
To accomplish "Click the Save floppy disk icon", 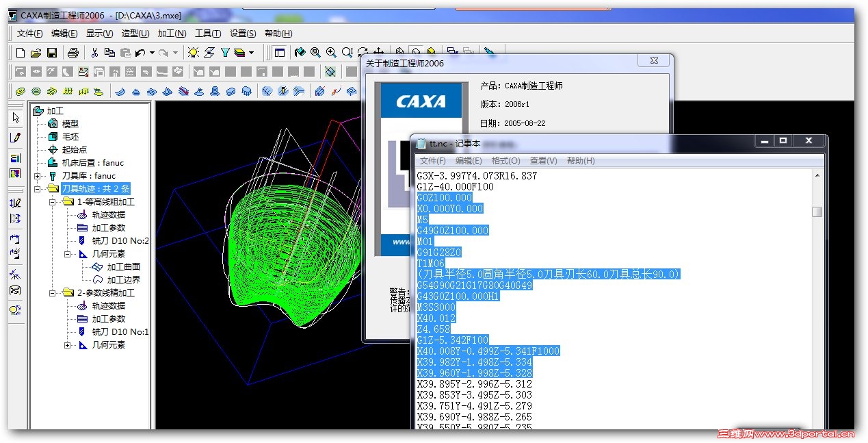I will 52,53.
